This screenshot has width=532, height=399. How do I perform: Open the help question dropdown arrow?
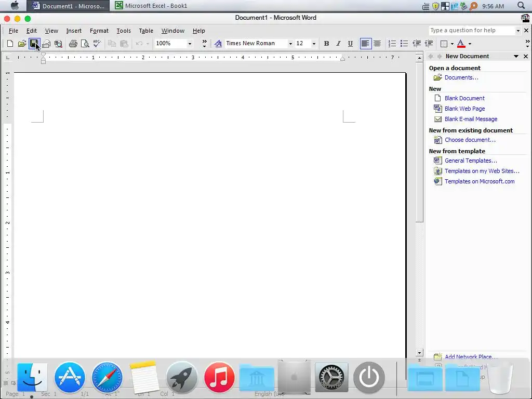518,31
